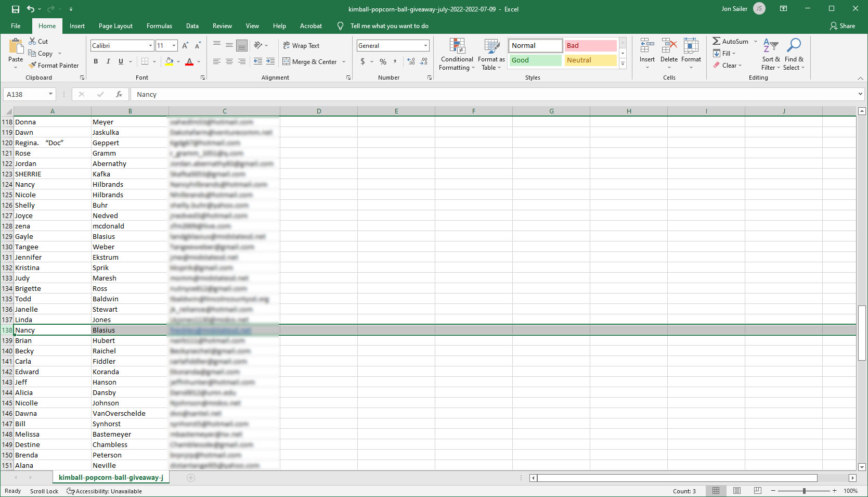Toggle Wrap Text on selected cells
This screenshot has width=868, height=497.
(301, 46)
